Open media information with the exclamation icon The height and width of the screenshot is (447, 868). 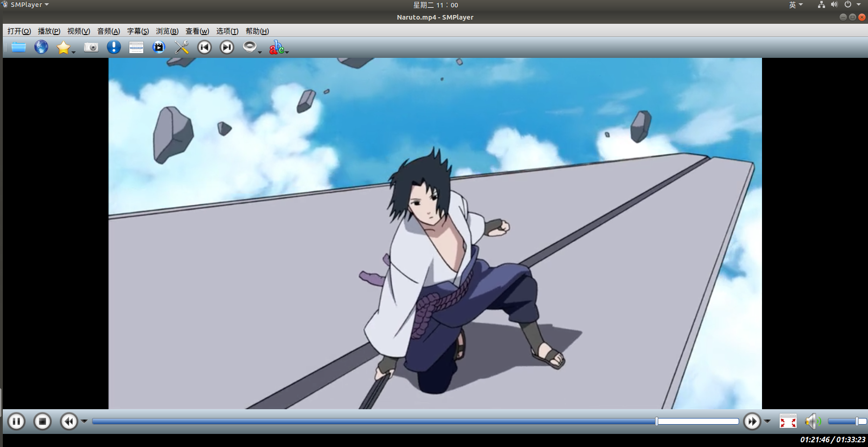[113, 47]
